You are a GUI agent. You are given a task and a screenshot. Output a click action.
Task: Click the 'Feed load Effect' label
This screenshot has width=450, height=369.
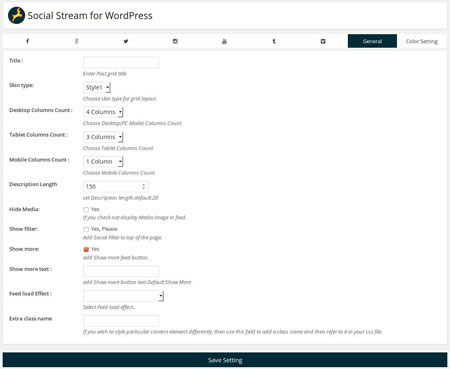30,294
